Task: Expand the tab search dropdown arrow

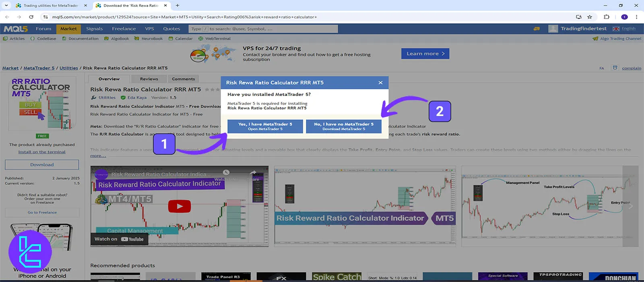Action: coord(6,6)
